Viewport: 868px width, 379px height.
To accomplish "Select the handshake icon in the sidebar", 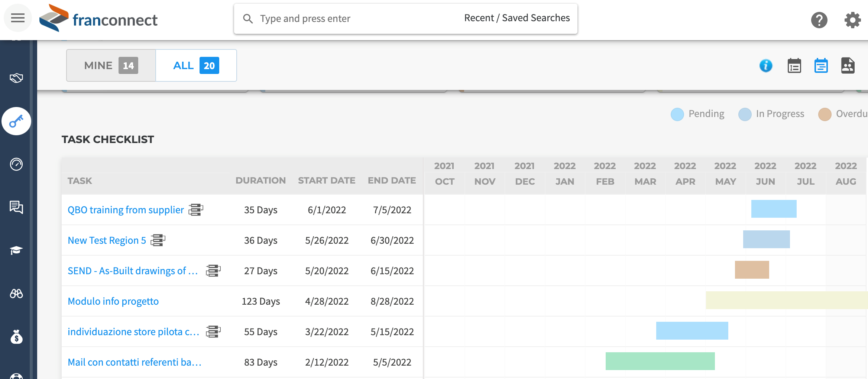I will 16,78.
